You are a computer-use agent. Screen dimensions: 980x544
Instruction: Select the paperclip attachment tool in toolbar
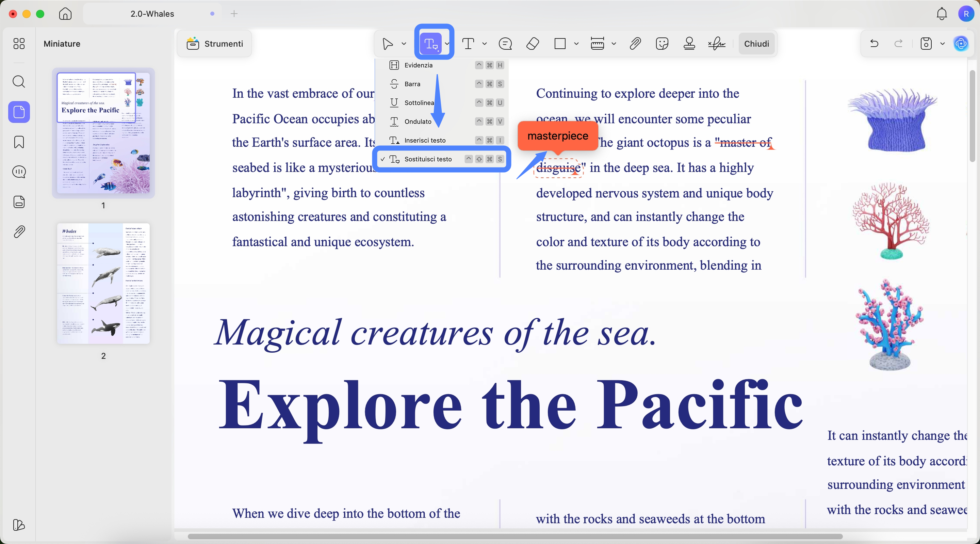pos(635,44)
